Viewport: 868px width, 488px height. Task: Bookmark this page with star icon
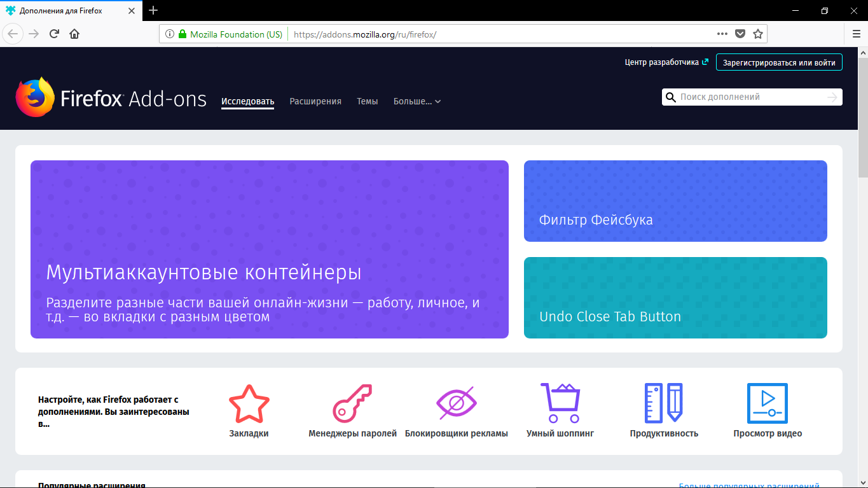[758, 34]
